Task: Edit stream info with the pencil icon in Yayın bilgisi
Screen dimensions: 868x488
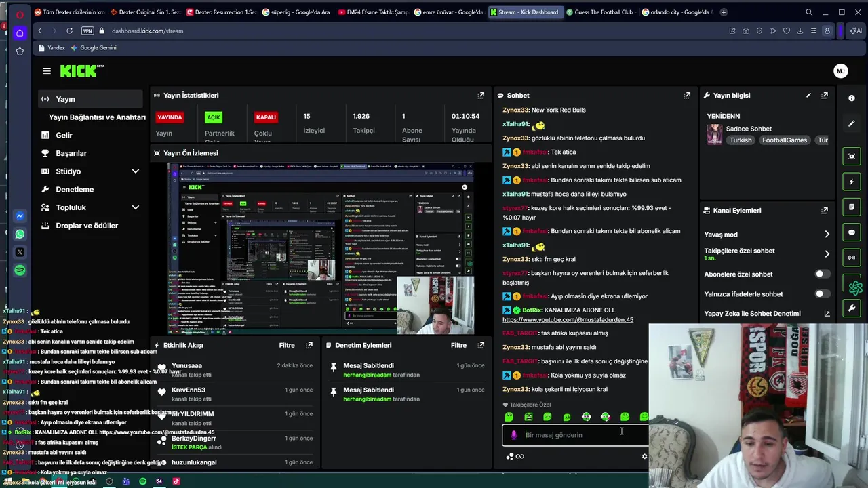Action: pos(808,96)
